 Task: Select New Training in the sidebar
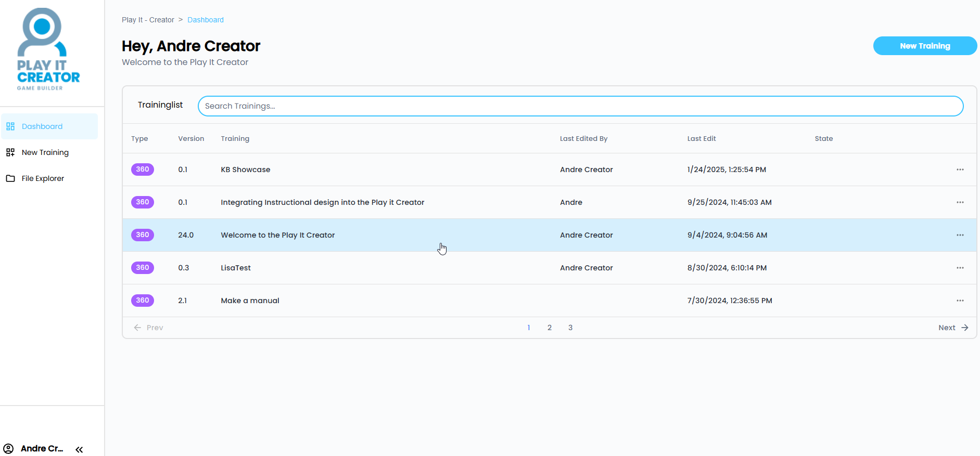45,152
